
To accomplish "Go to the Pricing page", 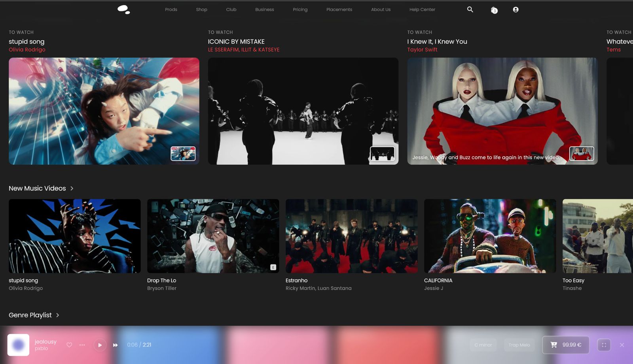I will click(x=300, y=9).
